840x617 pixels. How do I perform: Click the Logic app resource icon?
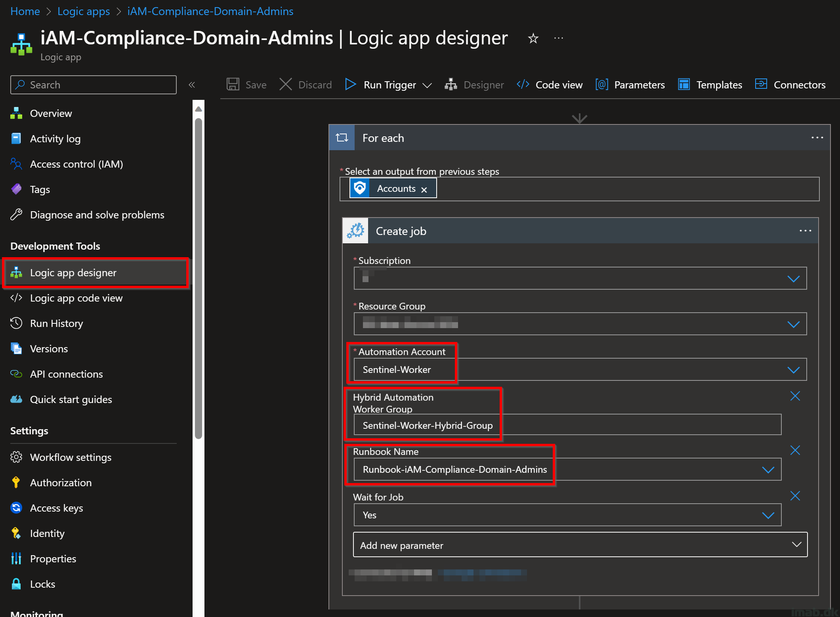pos(21,44)
